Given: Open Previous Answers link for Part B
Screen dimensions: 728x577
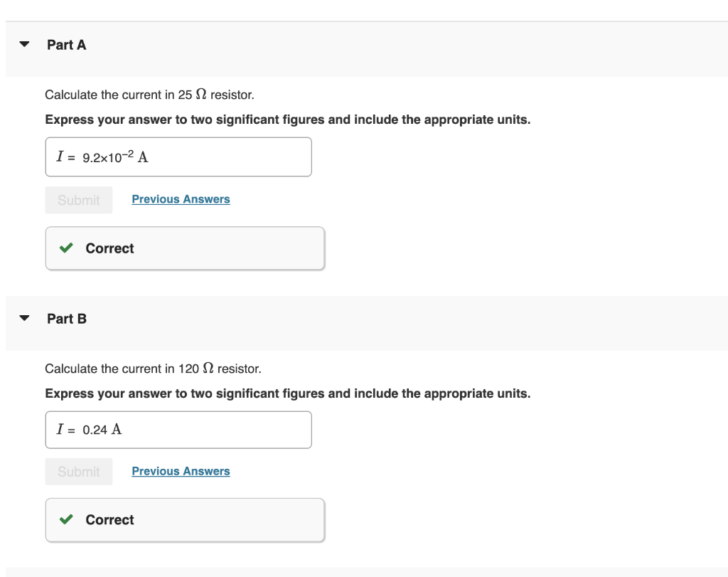Looking at the screenshot, I should [181, 471].
